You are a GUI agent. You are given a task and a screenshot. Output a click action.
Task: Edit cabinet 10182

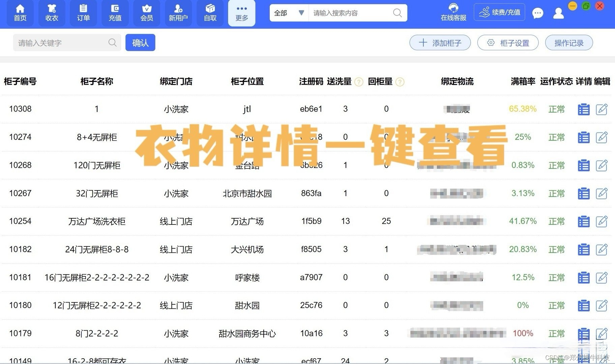602,249
